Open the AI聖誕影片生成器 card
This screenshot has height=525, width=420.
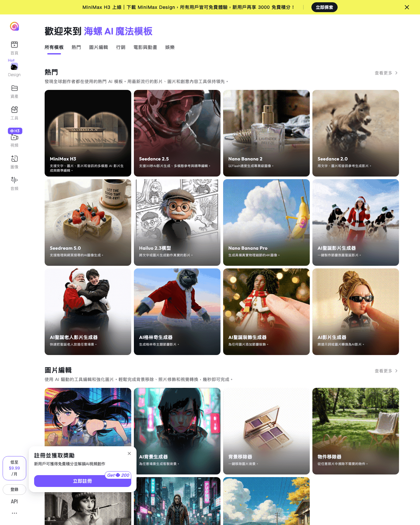point(356,222)
